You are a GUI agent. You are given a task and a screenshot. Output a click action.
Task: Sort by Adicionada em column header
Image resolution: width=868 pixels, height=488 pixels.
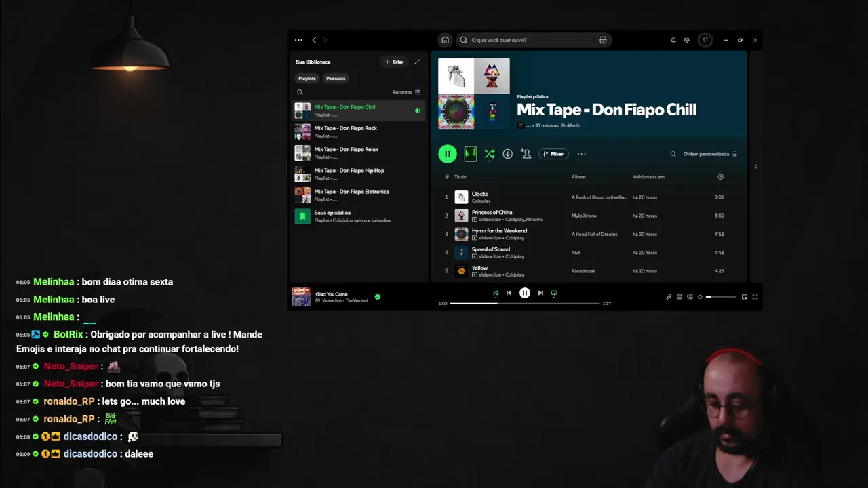(648, 177)
